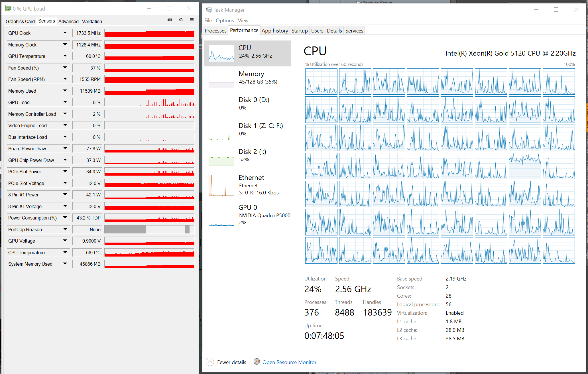Open the Fan Speed (RPM) dropdown
Screen dimensions: 588x374
[65, 79]
